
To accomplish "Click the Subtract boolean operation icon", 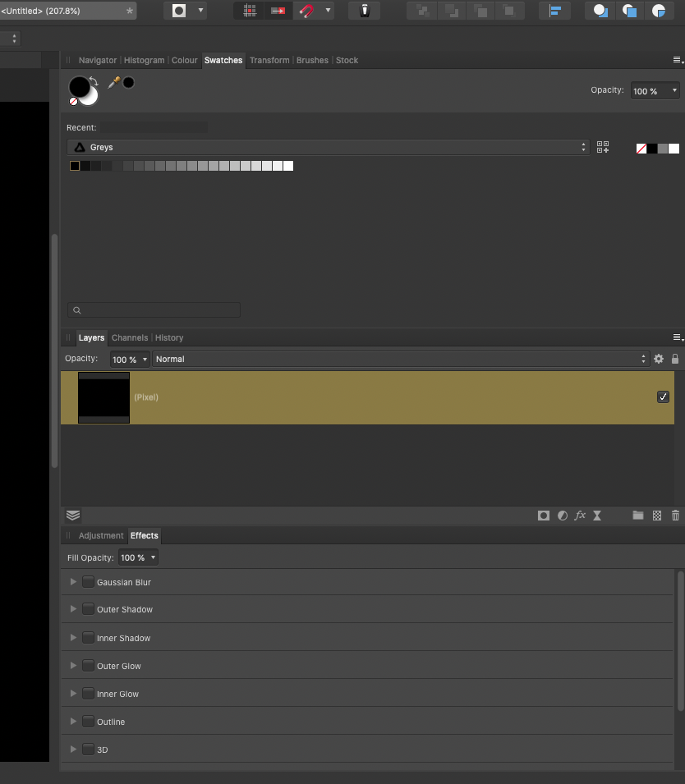I will (x=629, y=11).
